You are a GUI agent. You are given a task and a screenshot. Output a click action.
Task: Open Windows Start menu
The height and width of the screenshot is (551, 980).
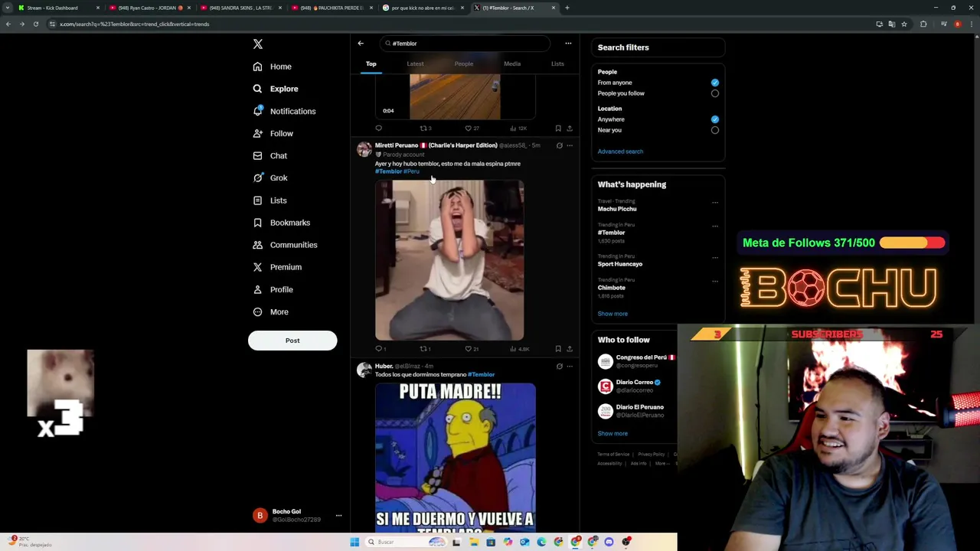tap(354, 542)
